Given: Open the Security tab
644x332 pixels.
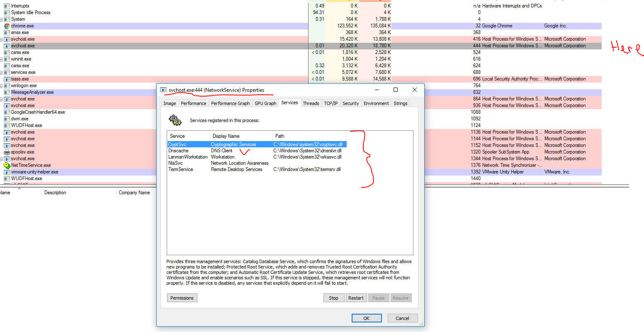Looking at the screenshot, I should click(x=350, y=103).
